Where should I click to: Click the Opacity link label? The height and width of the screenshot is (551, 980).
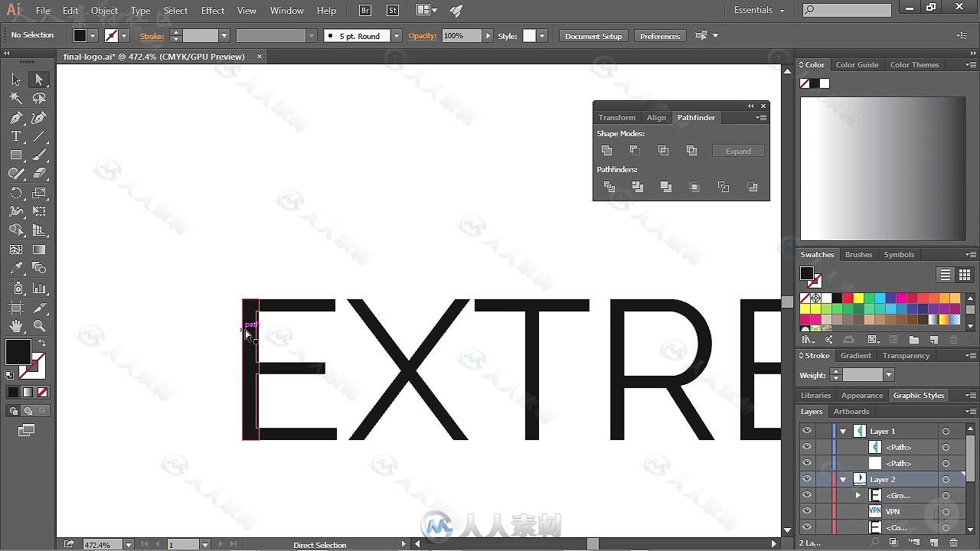(423, 36)
